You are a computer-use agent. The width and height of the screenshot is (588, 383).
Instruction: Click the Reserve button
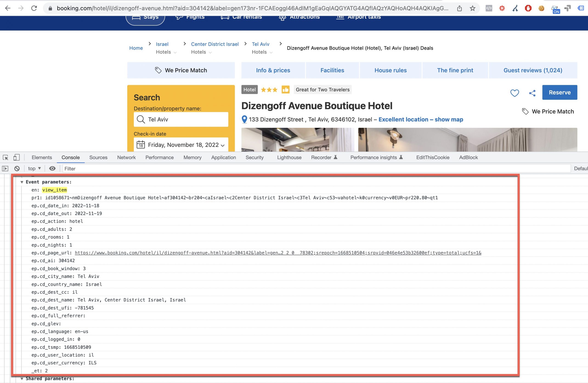(560, 92)
